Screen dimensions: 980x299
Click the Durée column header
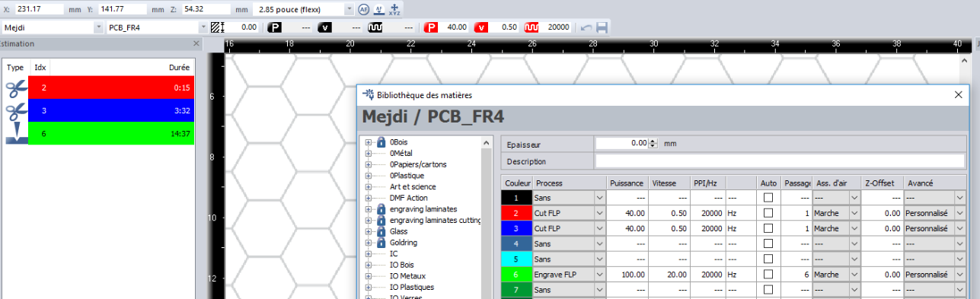click(x=178, y=67)
